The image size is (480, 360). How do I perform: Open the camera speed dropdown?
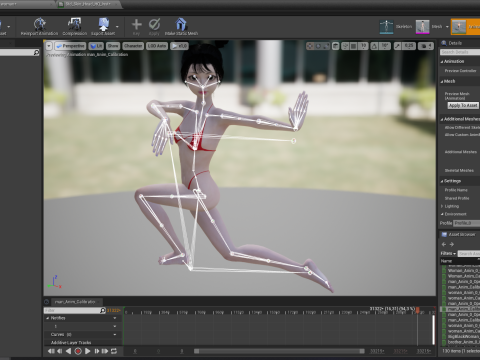pyautogui.click(x=426, y=46)
